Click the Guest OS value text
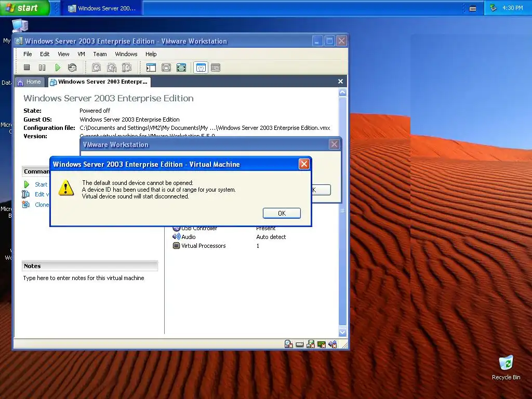Viewport: 532px width, 399px height. pos(129,119)
